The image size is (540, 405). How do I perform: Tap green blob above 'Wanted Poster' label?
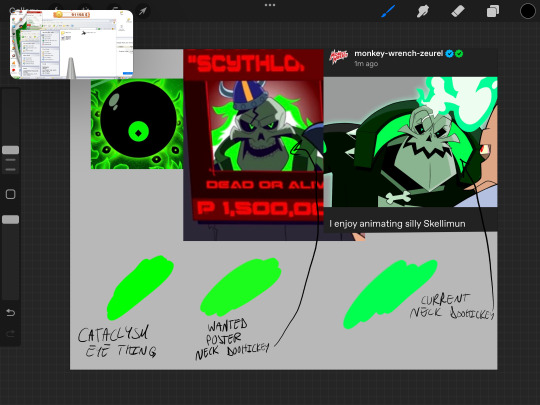pos(241,287)
